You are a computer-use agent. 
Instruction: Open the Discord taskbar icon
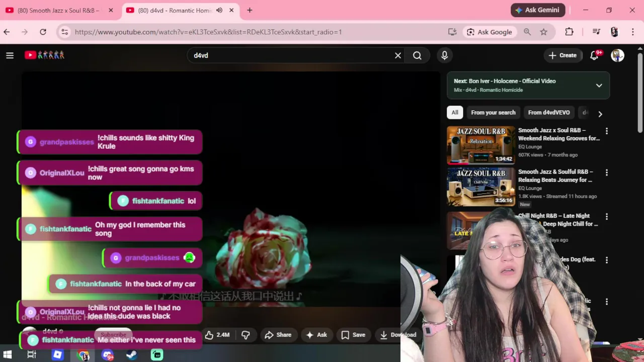pyautogui.click(x=107, y=355)
